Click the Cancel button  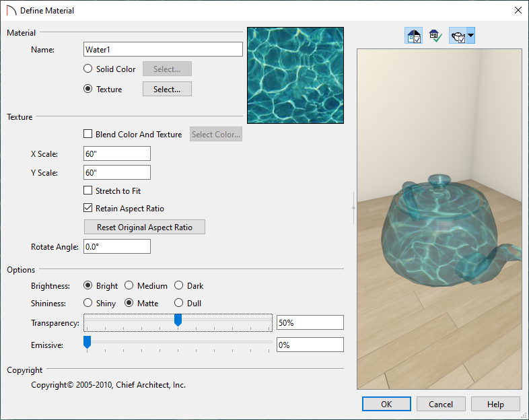(x=441, y=404)
